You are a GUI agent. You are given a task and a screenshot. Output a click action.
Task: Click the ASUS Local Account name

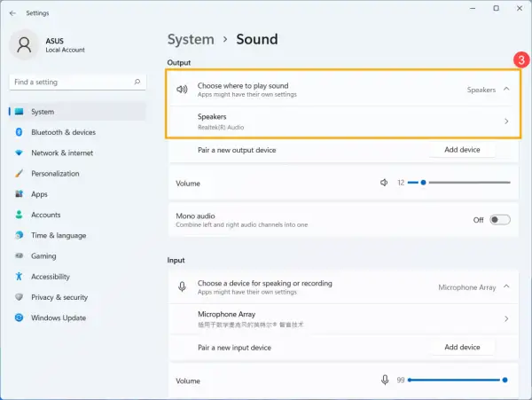(x=65, y=45)
